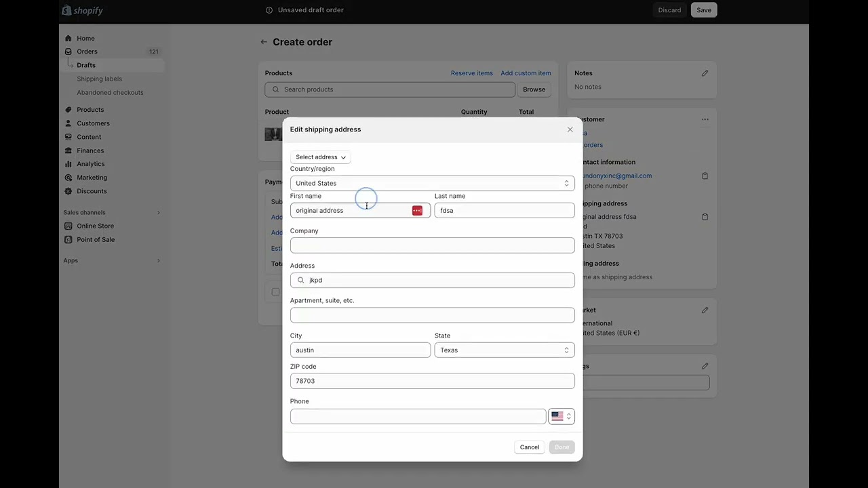Expand the Sales channels section

pyautogui.click(x=158, y=212)
